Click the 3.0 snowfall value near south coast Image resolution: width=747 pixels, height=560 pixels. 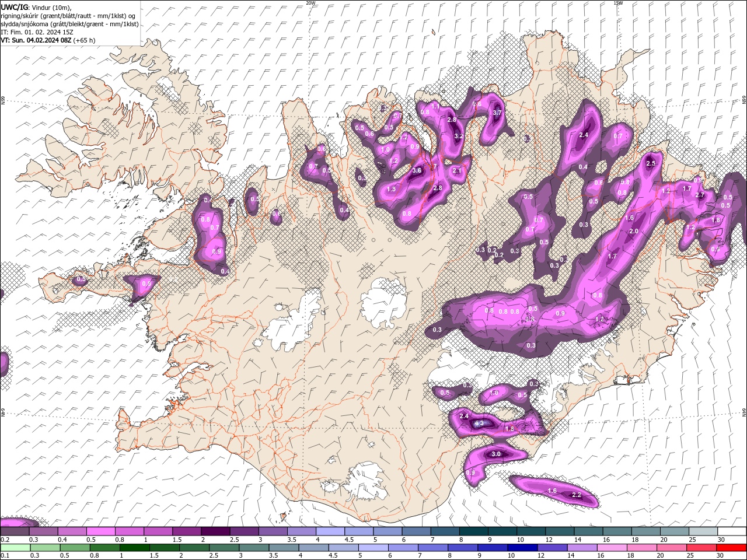[496, 454]
